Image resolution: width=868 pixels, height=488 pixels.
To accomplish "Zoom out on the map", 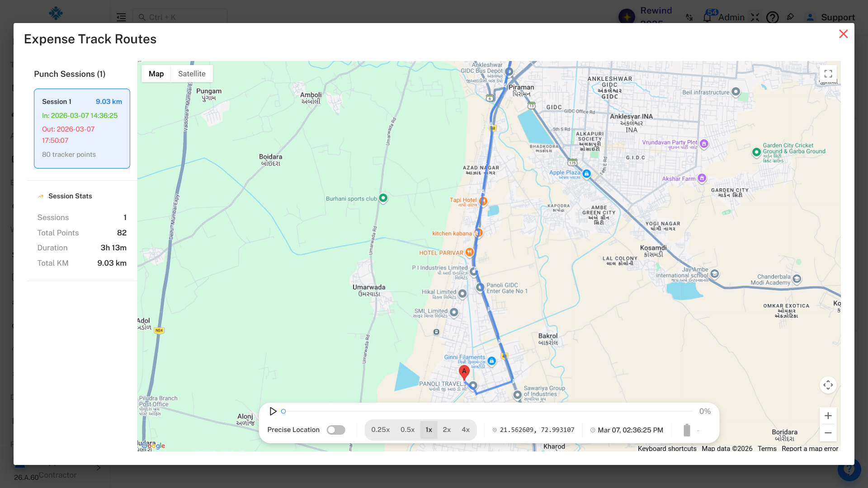I will (x=828, y=433).
